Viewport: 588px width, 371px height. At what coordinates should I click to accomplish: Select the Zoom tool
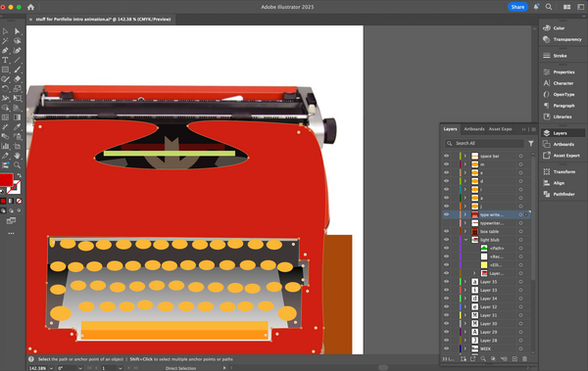18,164
